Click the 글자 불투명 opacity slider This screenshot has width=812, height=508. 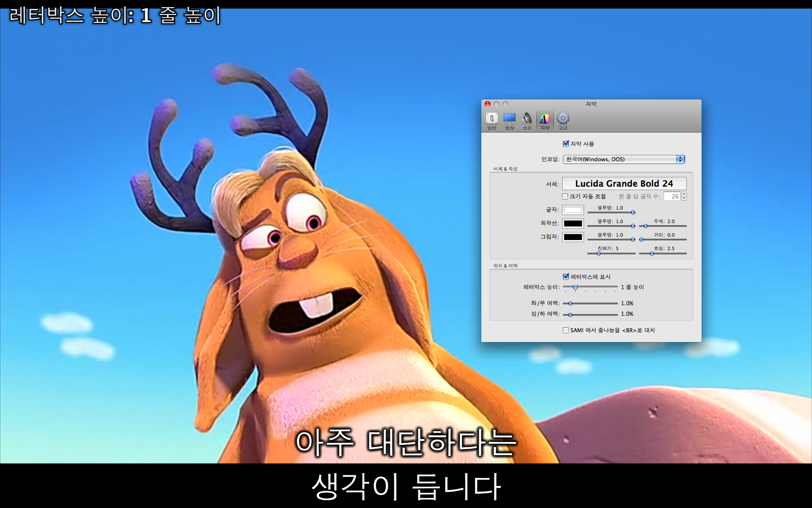pyautogui.click(x=612, y=213)
